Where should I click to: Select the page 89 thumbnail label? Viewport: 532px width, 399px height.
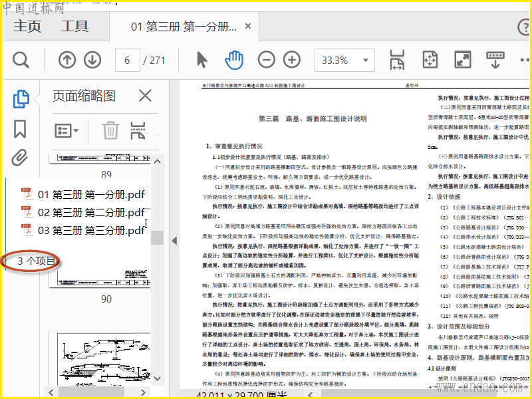(106, 174)
